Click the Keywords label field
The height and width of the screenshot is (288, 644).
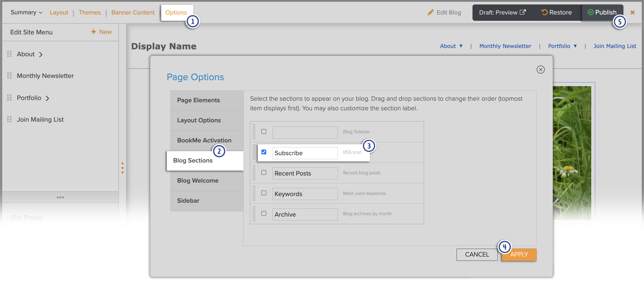305,194
